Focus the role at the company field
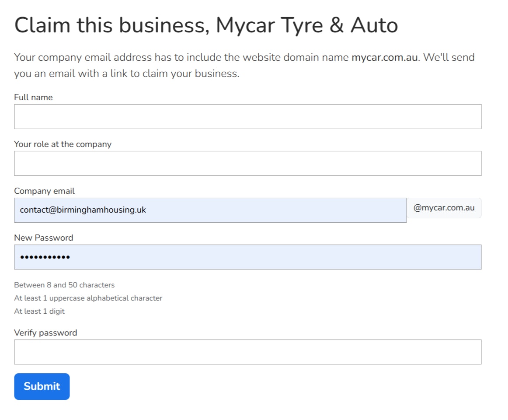508x420 pixels. (247, 163)
